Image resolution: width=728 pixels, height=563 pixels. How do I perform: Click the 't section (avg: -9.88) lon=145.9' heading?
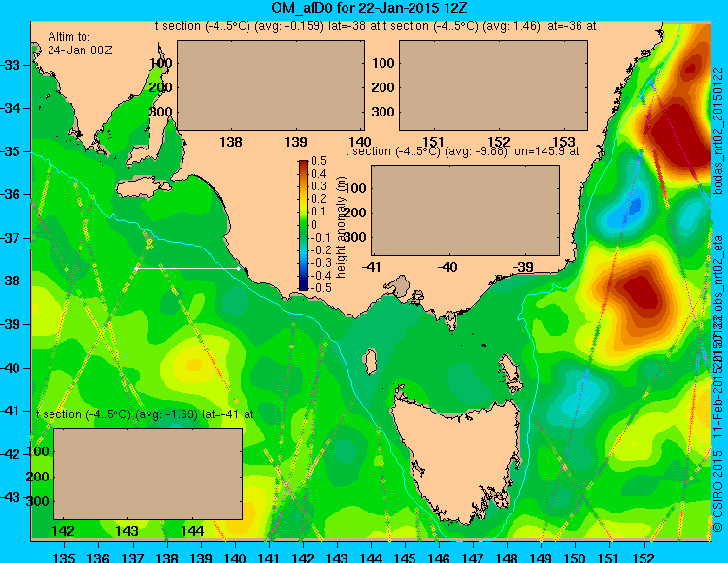(x=462, y=151)
